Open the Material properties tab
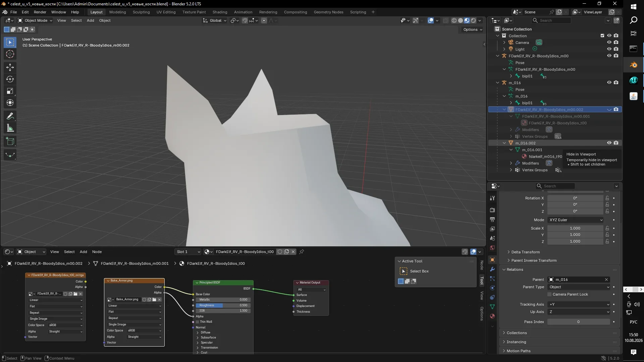Image resolution: width=644 pixels, height=362 pixels. [492, 316]
